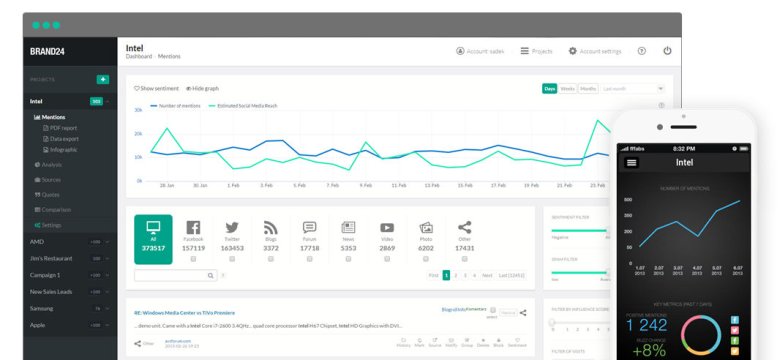Open the Last month date range dropdown
Viewport: 780px width, 360px height.
(x=632, y=89)
